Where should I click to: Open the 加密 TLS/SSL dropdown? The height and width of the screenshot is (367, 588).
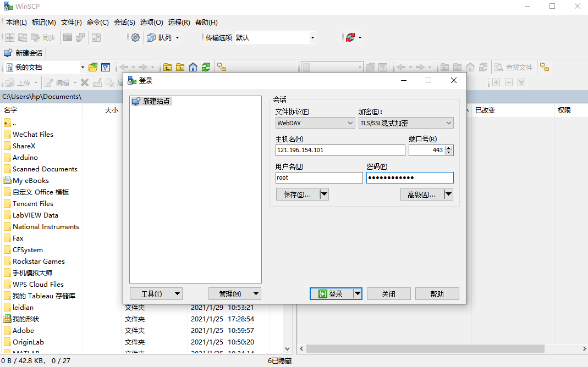[406, 123]
